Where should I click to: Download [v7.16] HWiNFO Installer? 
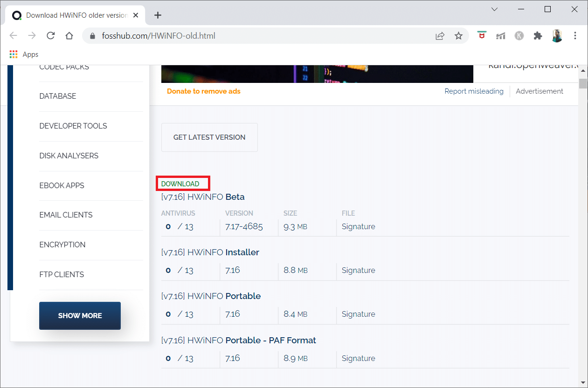point(210,252)
